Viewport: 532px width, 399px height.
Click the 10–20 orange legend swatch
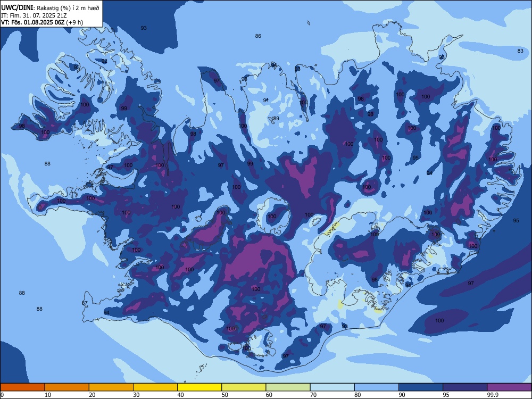click(67, 387)
